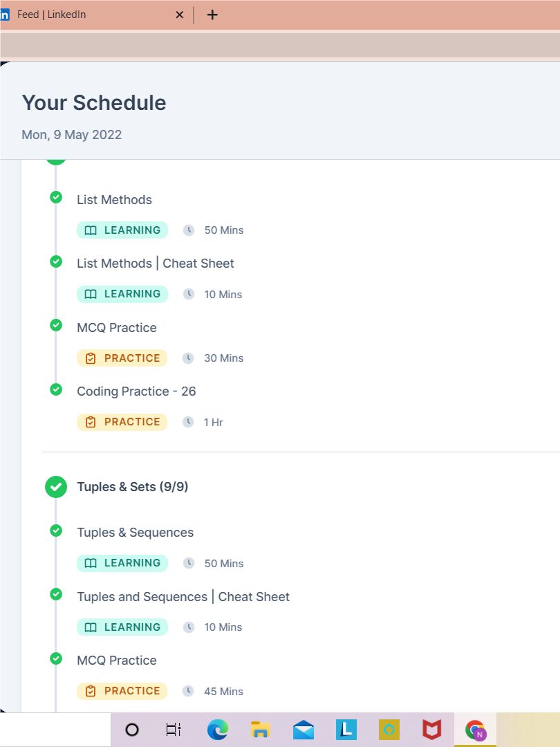The image size is (560, 747).
Task: Open List Methods | Cheat Sheet lesson
Action: pyautogui.click(x=156, y=264)
